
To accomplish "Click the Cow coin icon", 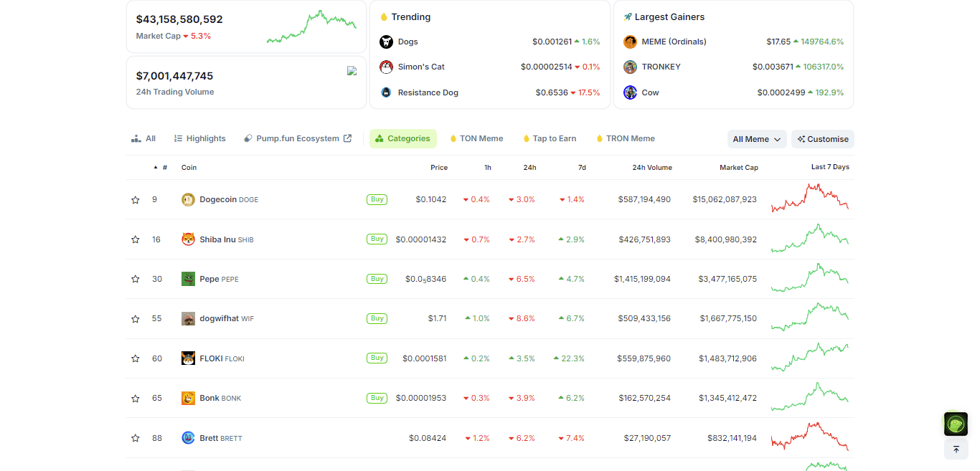I will [x=631, y=92].
